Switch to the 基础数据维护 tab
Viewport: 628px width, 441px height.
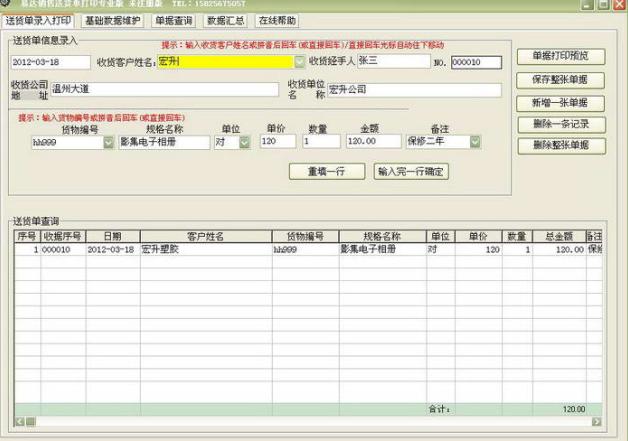(113, 21)
